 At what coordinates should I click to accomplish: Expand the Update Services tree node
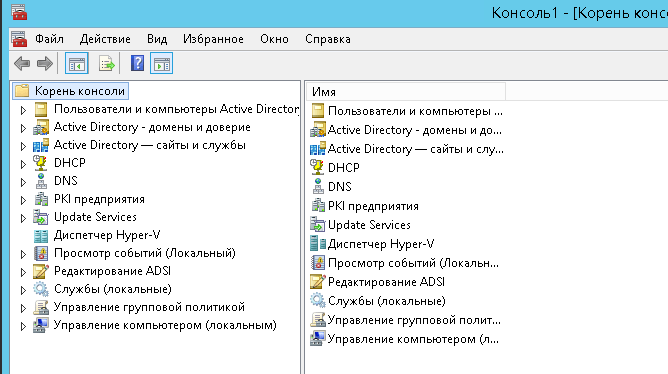23,218
